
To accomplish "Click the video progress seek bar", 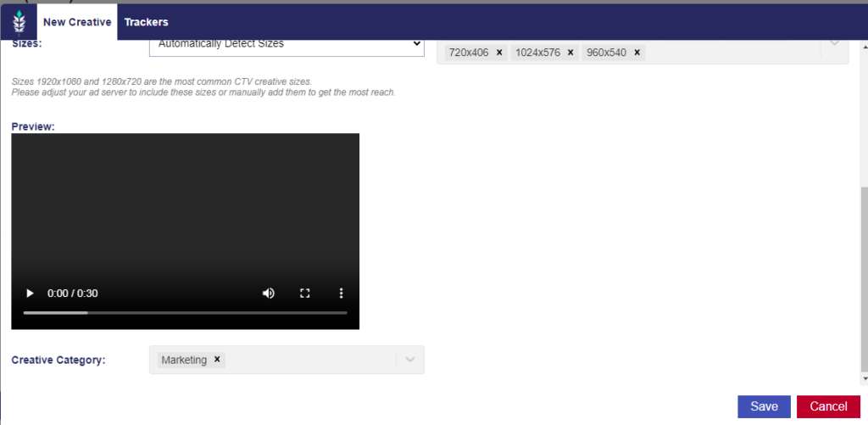I will coord(185,312).
